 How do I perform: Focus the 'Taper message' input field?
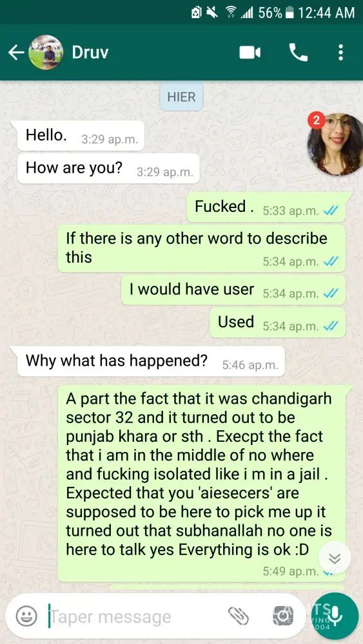[135, 616]
